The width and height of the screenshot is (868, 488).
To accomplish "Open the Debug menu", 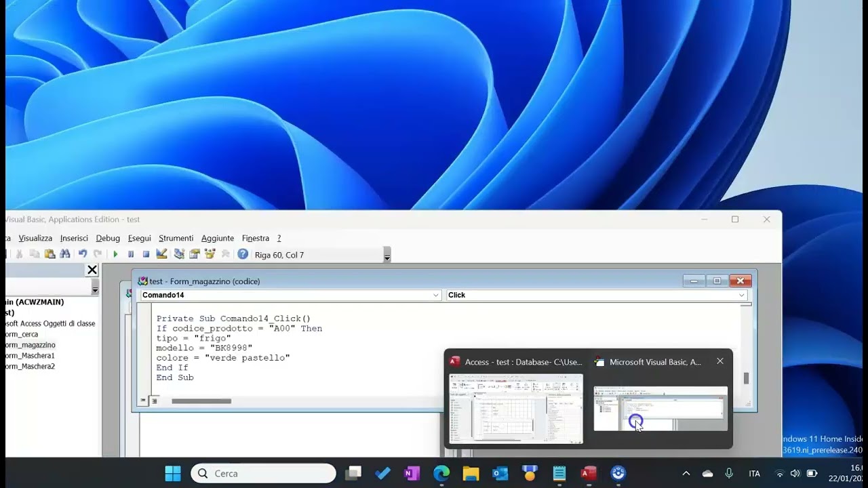I will point(108,238).
